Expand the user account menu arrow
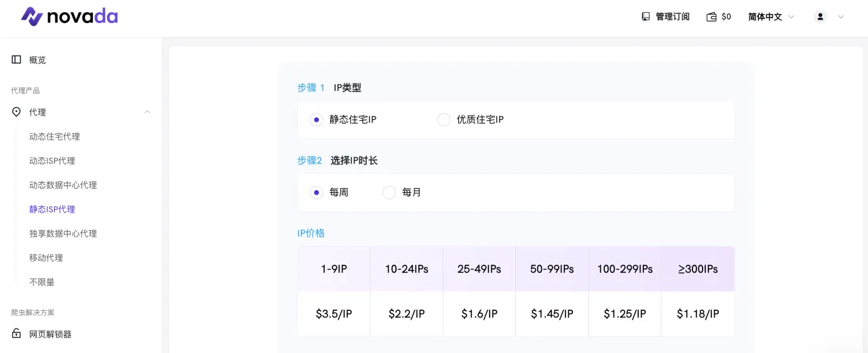The image size is (868, 353). click(842, 17)
